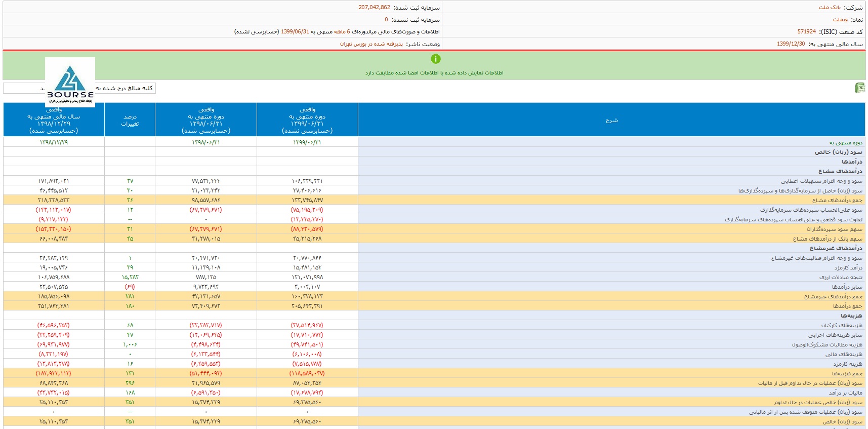Screen dimensions: 868x429
Task: Click the company name بانک ملت
Action: 830,7
